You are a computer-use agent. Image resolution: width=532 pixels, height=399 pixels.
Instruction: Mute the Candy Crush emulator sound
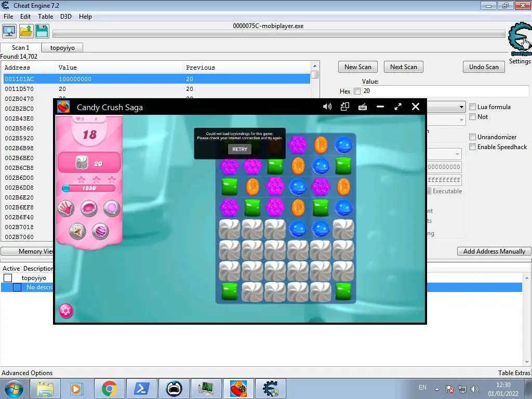click(x=327, y=107)
